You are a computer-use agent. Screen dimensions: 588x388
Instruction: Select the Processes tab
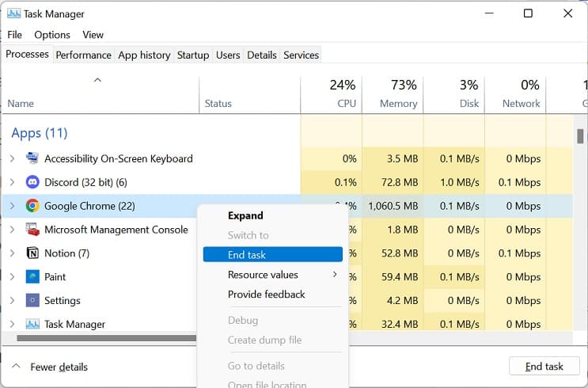click(x=27, y=54)
